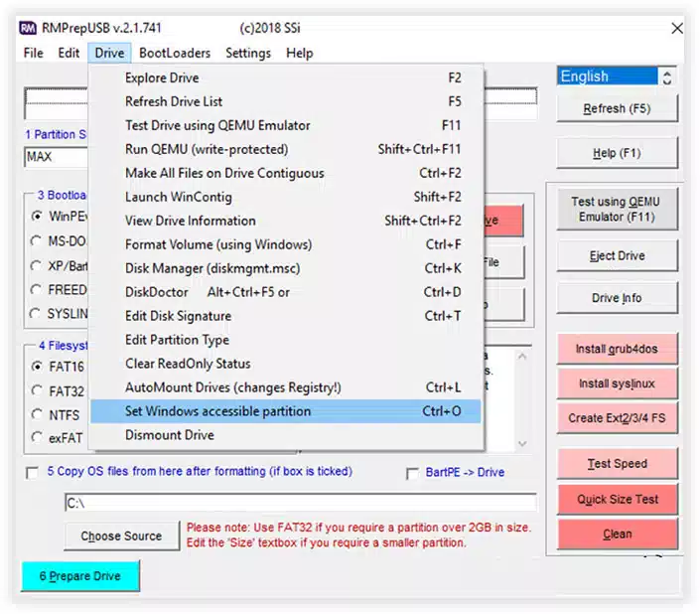Select the FAT16 filesystem radio button
Viewport: 700px width, 614px height.
37,367
